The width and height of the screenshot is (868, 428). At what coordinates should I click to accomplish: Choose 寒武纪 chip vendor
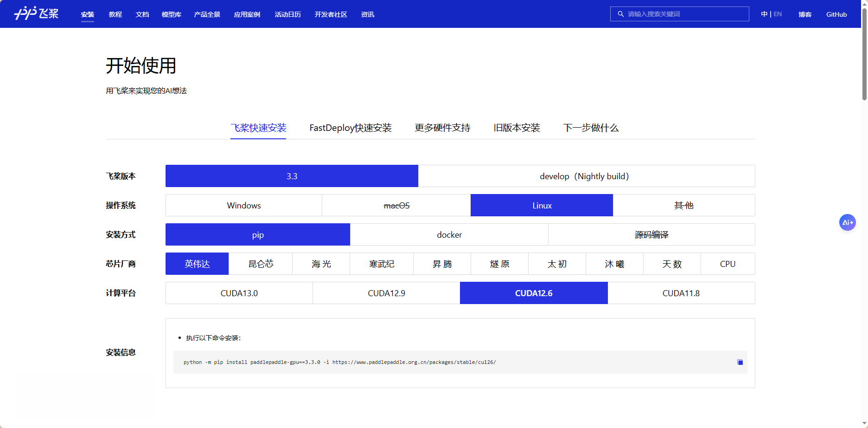pyautogui.click(x=382, y=264)
